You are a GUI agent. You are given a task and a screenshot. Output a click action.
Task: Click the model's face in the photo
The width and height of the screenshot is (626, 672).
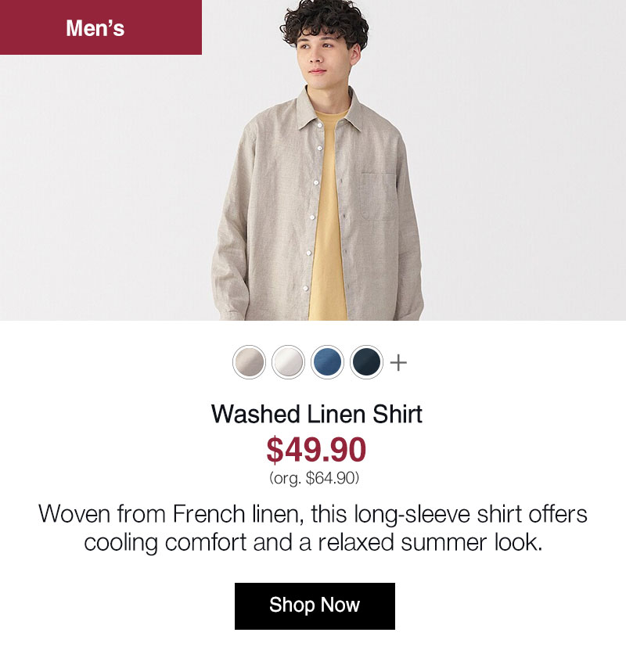click(322, 56)
